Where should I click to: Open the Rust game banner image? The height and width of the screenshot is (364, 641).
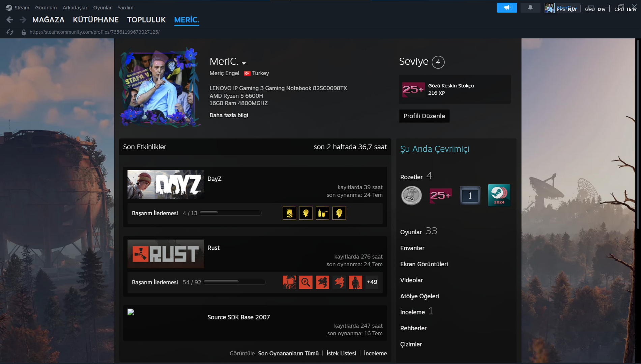click(166, 254)
